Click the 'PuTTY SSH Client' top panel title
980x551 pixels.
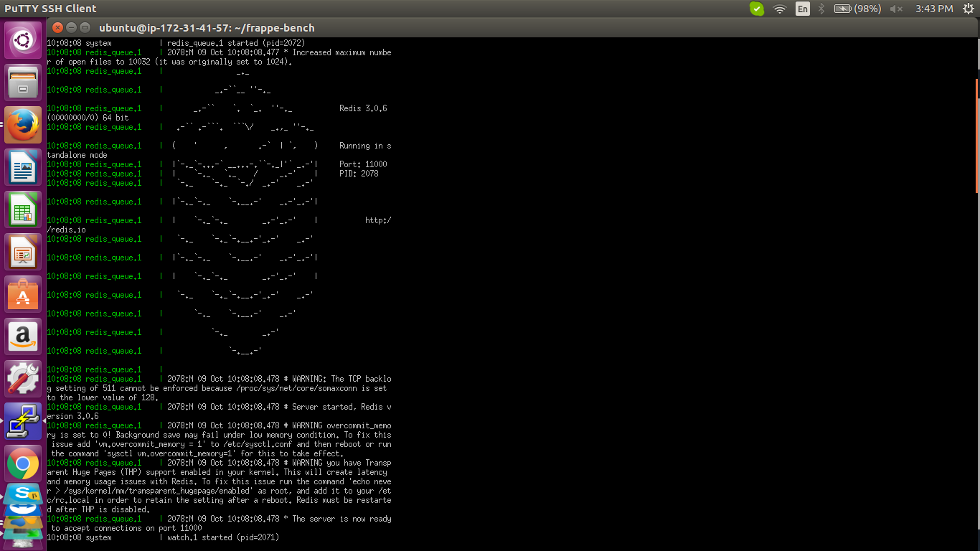(50, 9)
